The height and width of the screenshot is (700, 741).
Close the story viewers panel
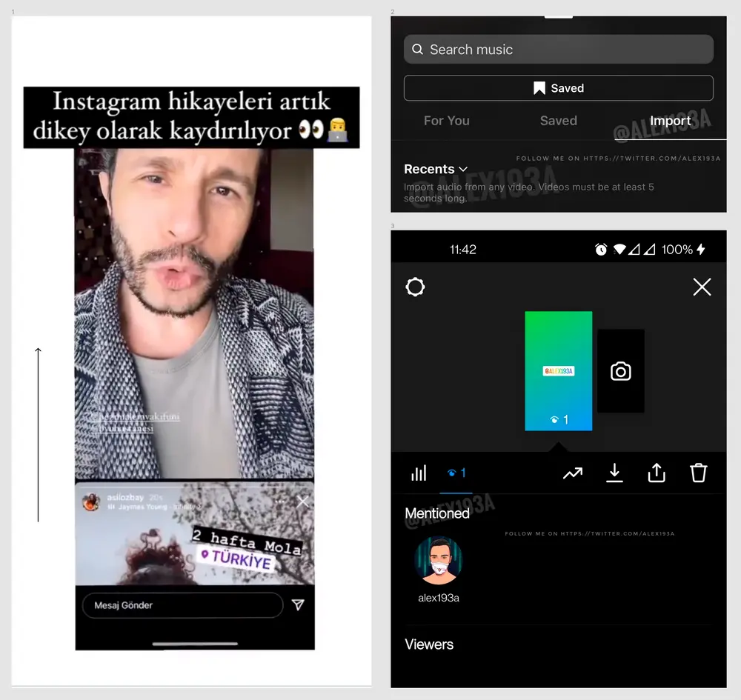coord(701,287)
